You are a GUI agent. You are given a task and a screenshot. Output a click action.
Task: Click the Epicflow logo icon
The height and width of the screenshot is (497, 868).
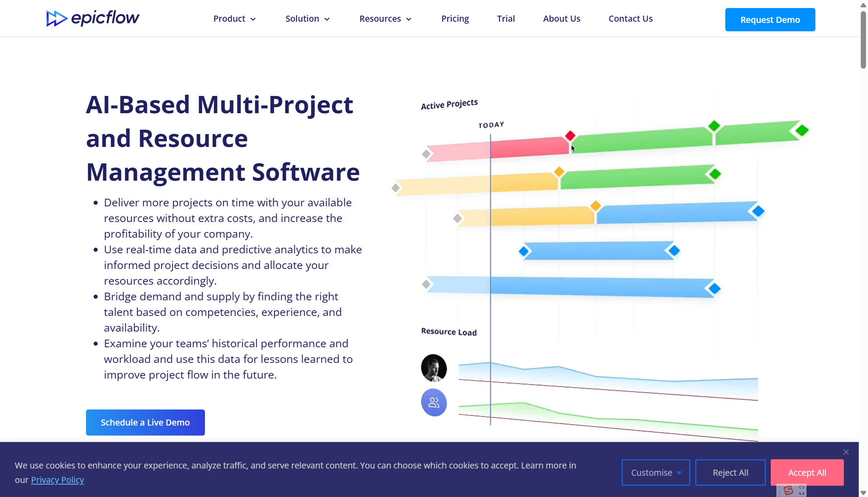56,18
